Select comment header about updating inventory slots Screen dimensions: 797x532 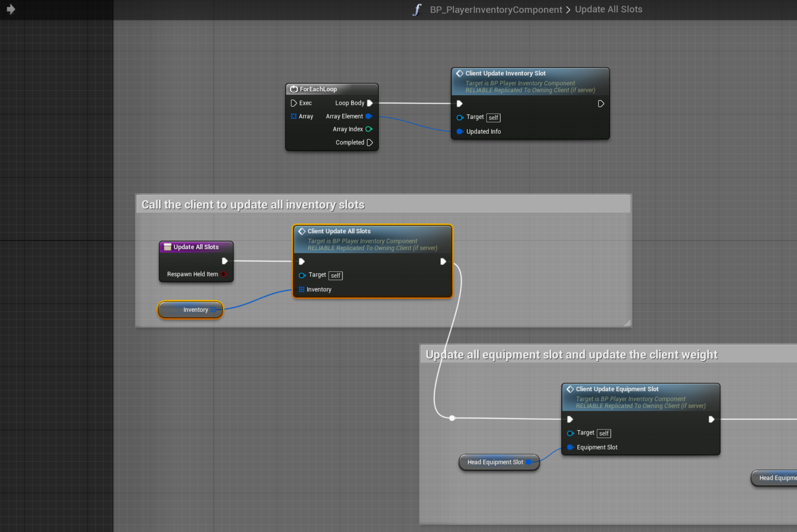click(253, 204)
